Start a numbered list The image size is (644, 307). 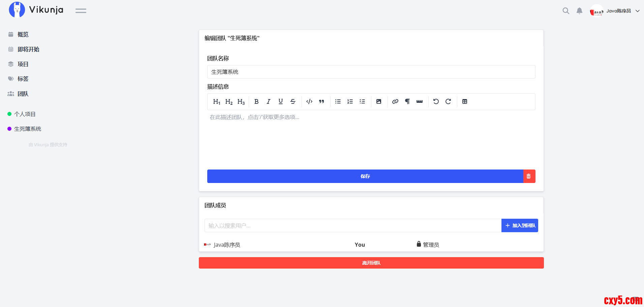click(x=350, y=101)
